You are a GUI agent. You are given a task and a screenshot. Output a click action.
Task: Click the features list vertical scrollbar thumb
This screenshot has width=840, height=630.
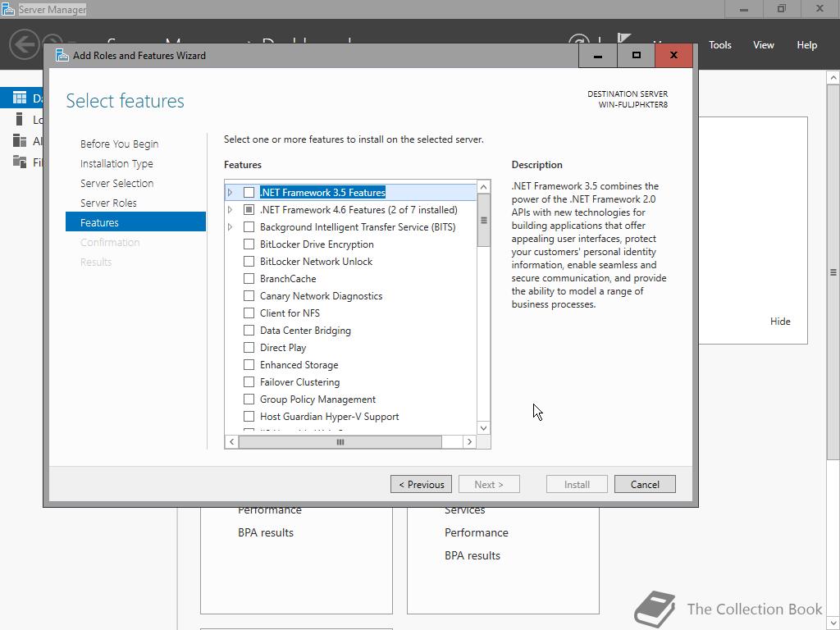(483, 220)
